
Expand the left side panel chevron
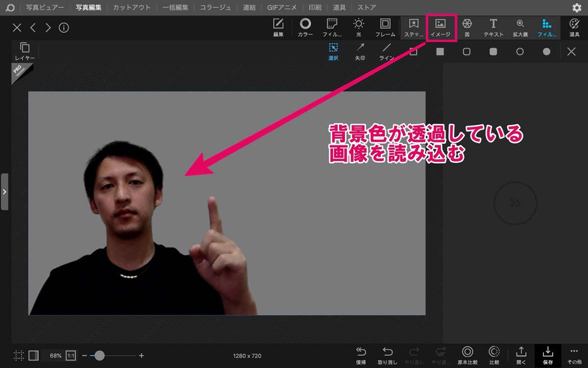4,192
